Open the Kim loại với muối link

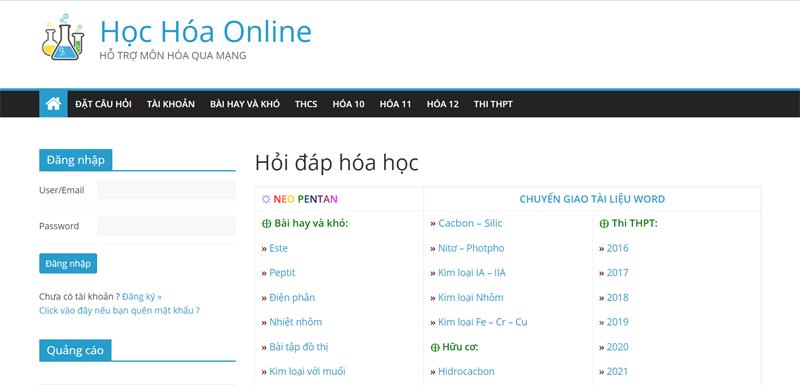tap(308, 371)
